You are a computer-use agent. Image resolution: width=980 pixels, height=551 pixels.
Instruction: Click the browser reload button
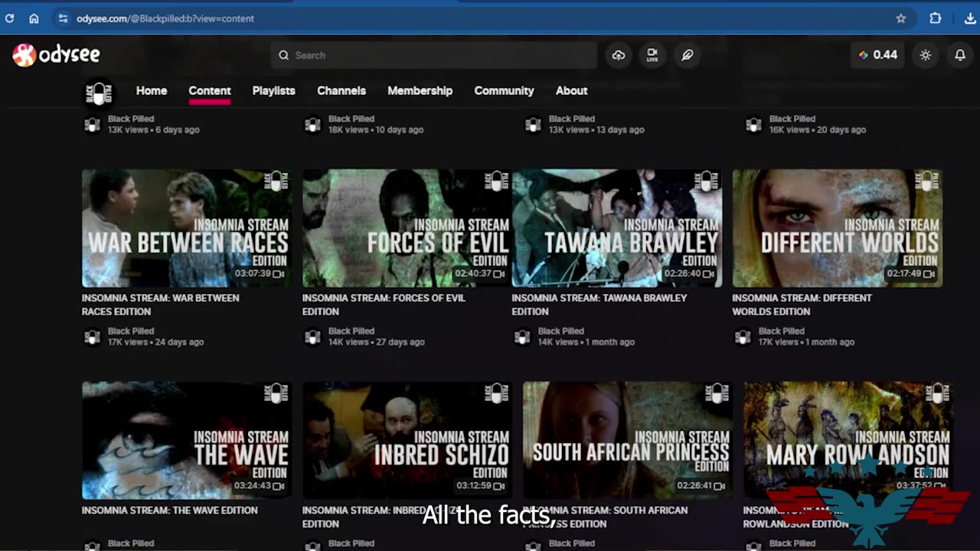coord(10,18)
